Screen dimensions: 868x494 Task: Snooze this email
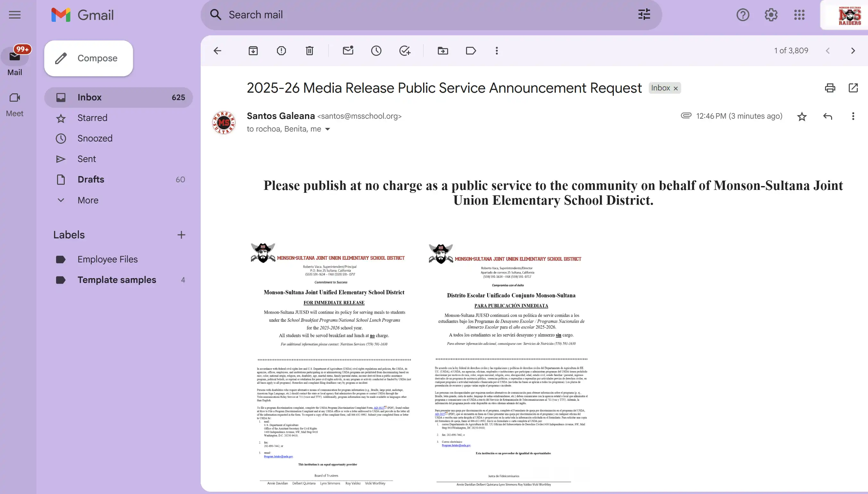pos(376,51)
